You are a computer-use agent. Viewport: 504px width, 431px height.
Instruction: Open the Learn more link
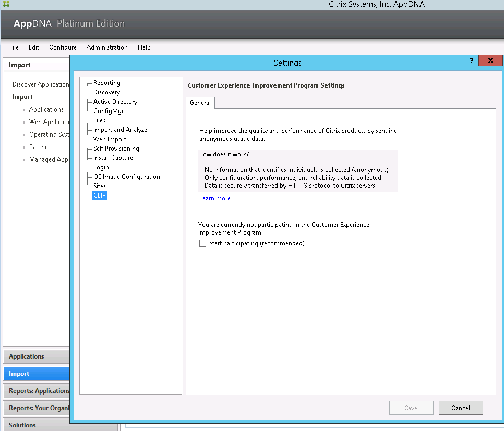point(214,198)
